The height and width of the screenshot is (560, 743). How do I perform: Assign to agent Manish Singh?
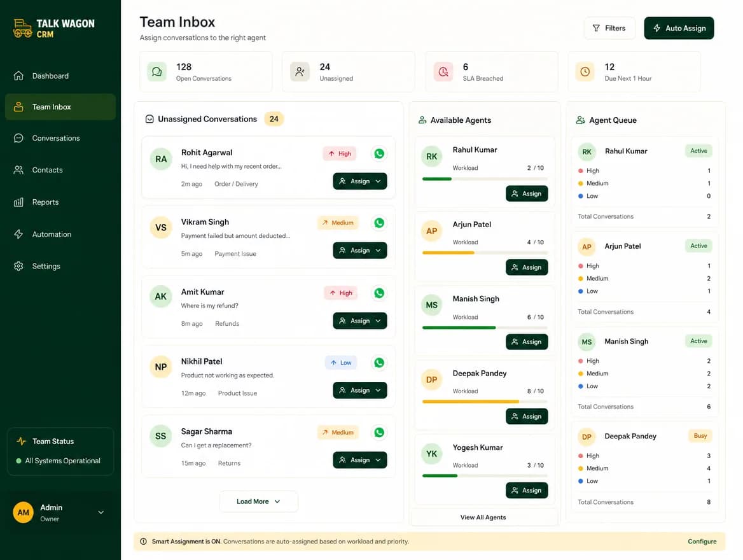click(527, 342)
